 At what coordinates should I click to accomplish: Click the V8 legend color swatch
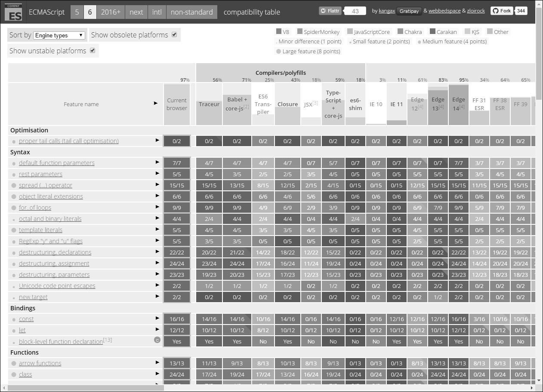[279, 31]
